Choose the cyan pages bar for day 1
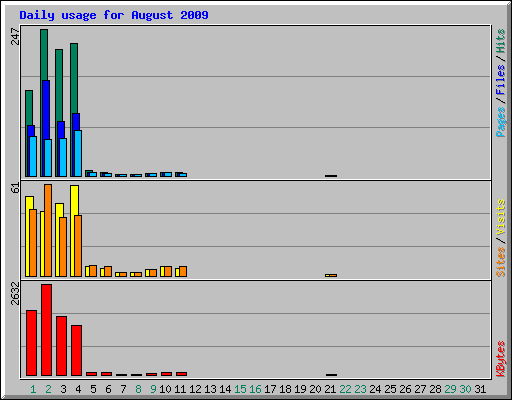Viewport: 512px width, 400px height. click(33, 156)
